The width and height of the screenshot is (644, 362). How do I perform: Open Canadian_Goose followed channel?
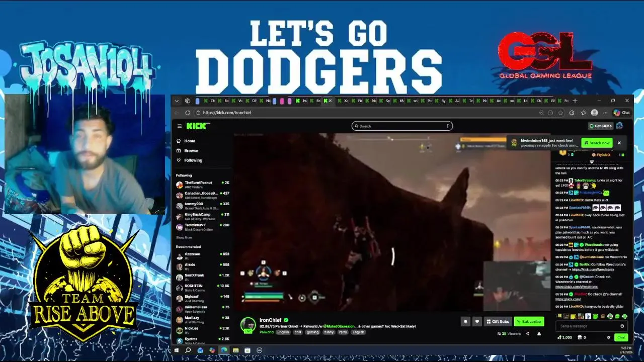(x=203, y=195)
